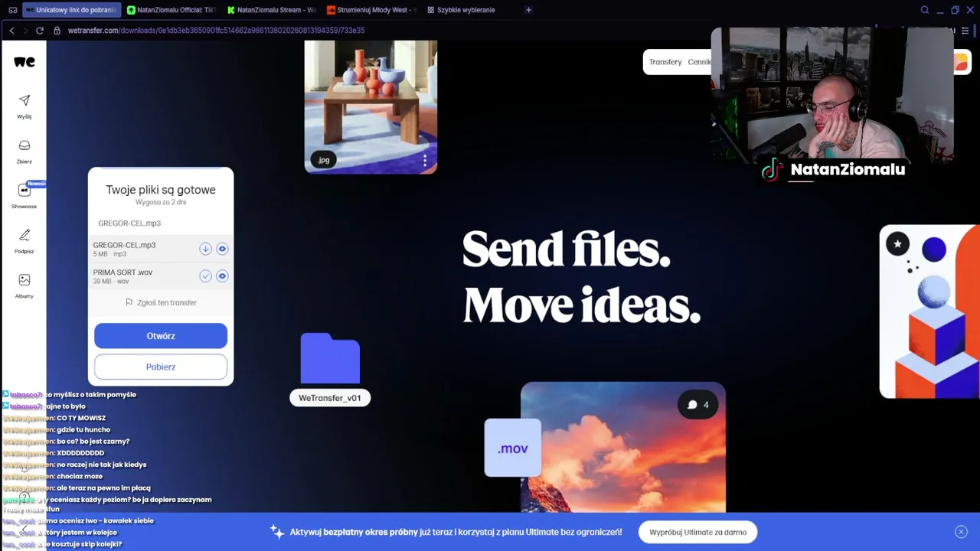Screen dimensions: 980x551
Task: Click the .mov file tile
Action: (513, 448)
